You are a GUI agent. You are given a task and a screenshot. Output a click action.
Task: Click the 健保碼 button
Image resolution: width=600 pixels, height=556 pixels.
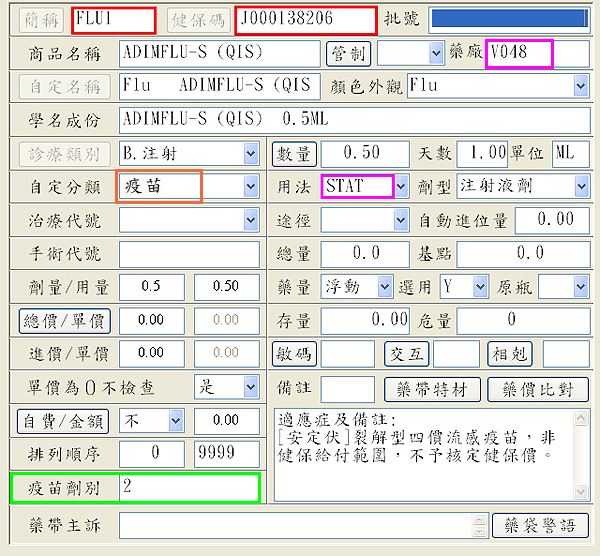pos(197,19)
